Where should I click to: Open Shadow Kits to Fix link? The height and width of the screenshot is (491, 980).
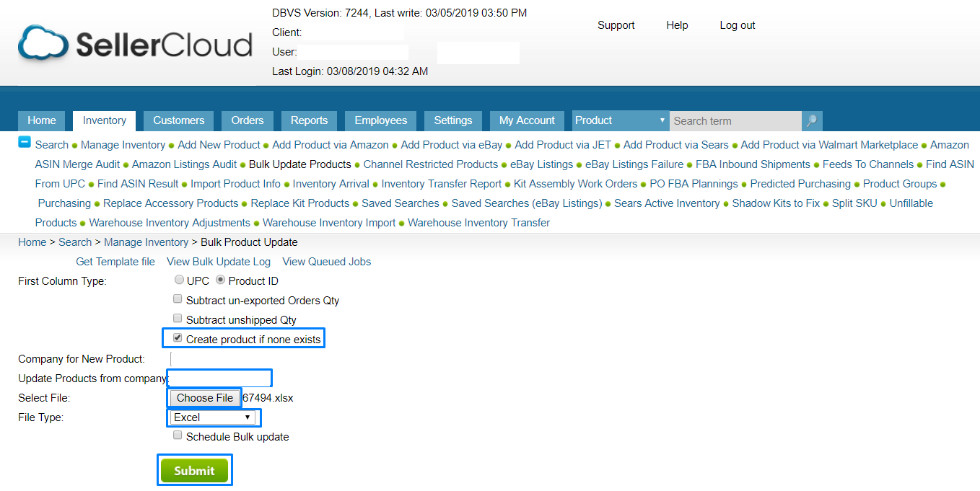coord(776,203)
